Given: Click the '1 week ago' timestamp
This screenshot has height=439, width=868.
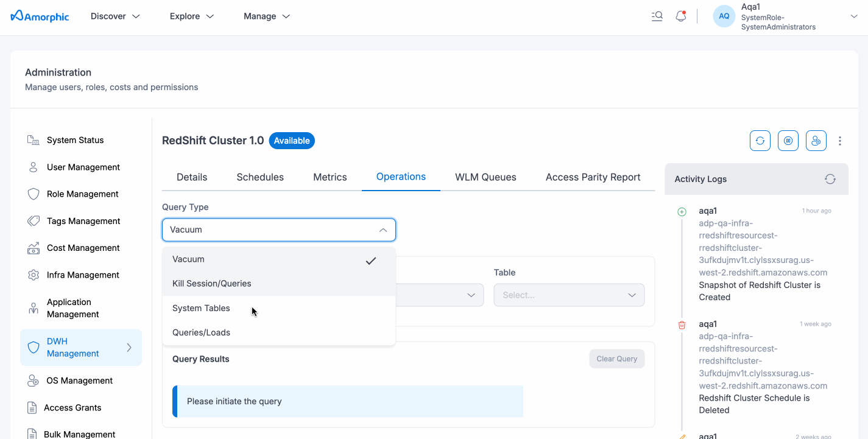Looking at the screenshot, I should point(815,324).
